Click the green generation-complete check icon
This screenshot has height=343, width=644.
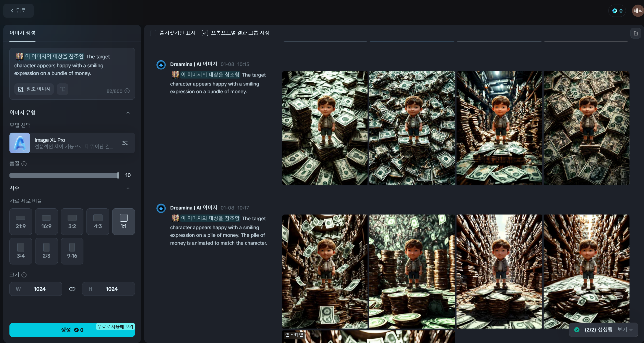[x=577, y=330]
